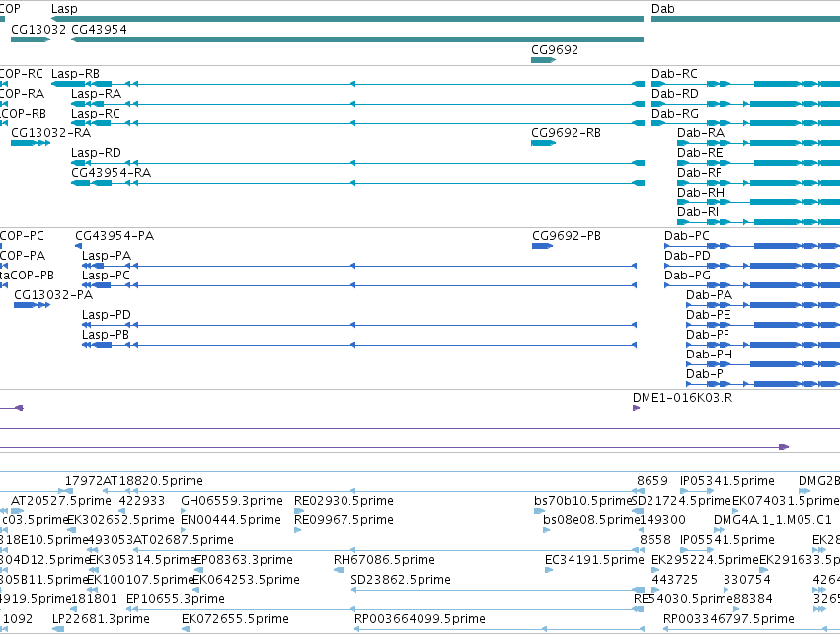
Task: Click the CG9692 gene bar glyph
Action: [543, 60]
